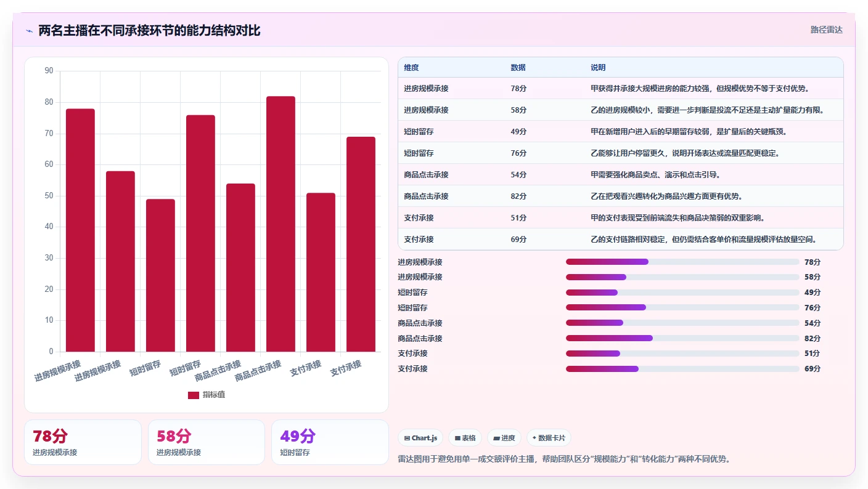
Task: Click the progress bar showing 49分
Action: 682,293
